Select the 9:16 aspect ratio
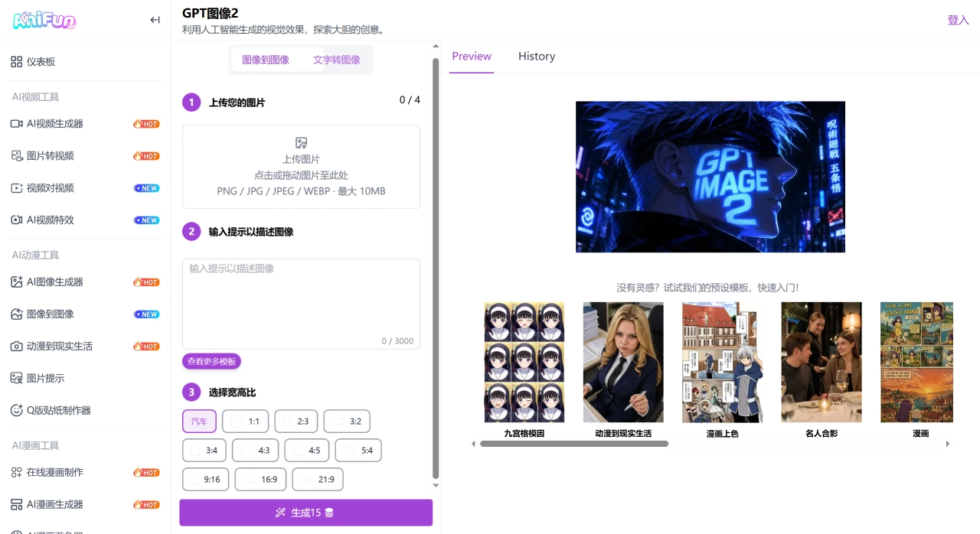980x534 pixels. pos(205,480)
